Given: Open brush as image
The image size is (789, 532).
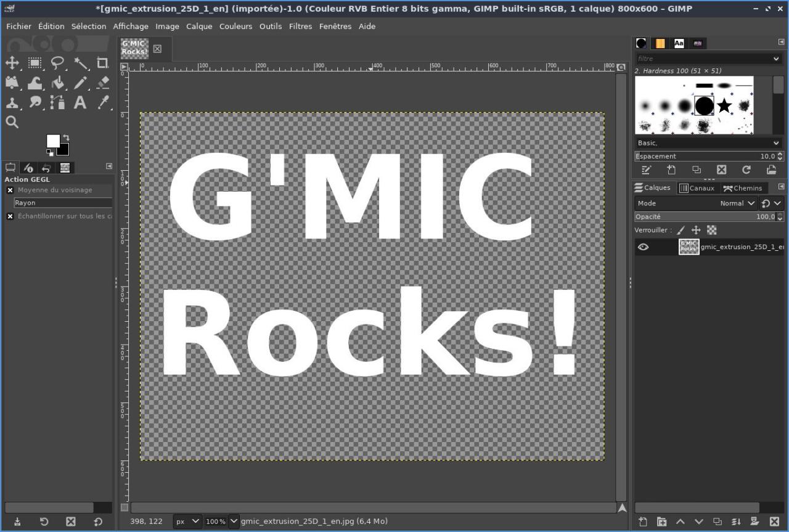Looking at the screenshot, I should pos(771,170).
